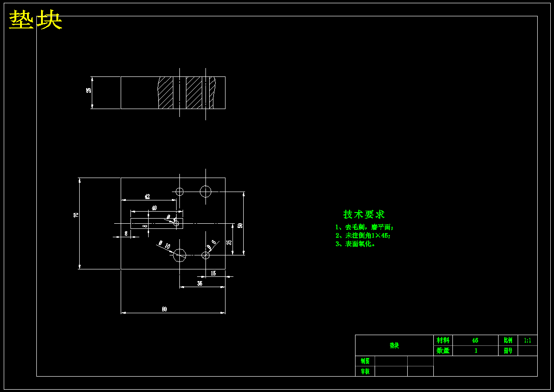Click the 垫块 part name in title block
This screenshot has height=392, width=554.
tap(394, 345)
